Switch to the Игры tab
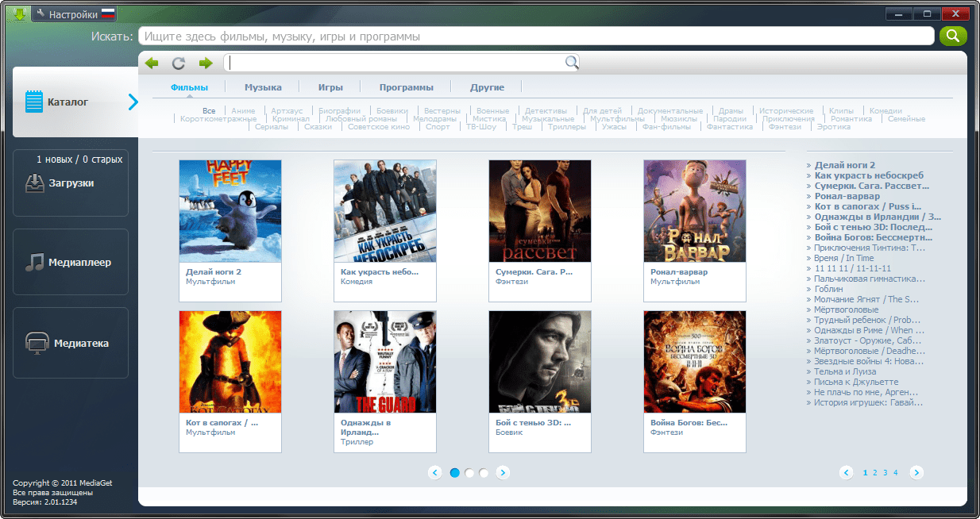This screenshot has width=980, height=519. [x=330, y=87]
